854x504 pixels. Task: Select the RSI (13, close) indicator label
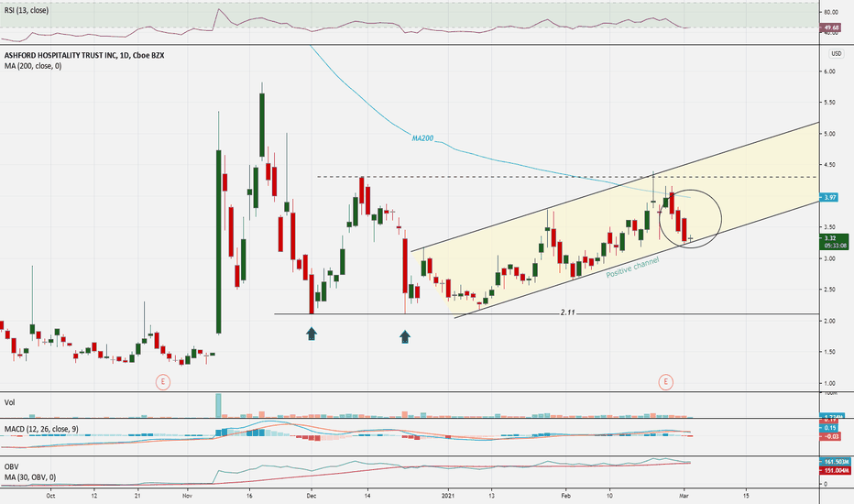pos(27,10)
